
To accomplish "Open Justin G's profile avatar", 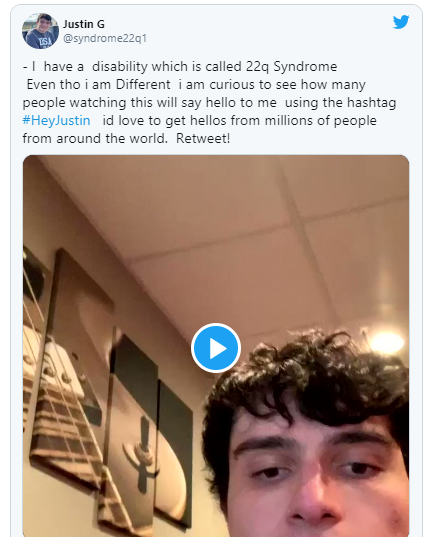I will click(x=40, y=31).
